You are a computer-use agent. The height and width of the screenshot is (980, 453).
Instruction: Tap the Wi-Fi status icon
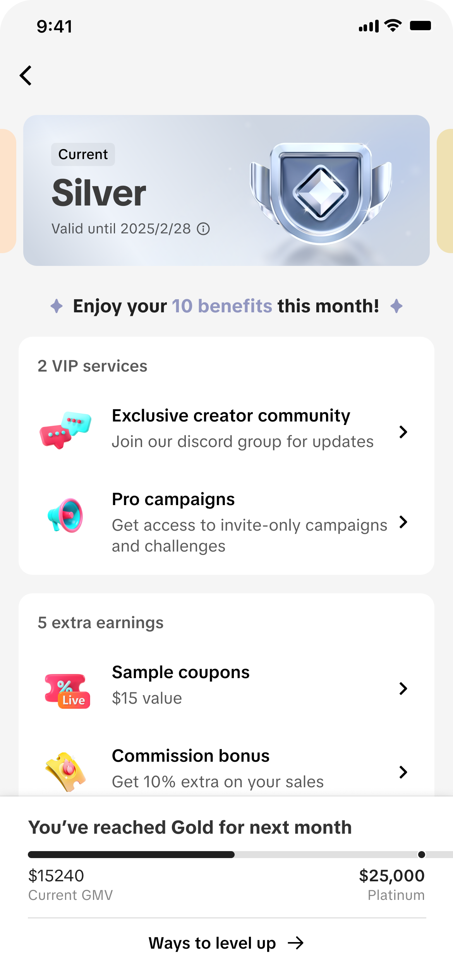[x=393, y=26]
